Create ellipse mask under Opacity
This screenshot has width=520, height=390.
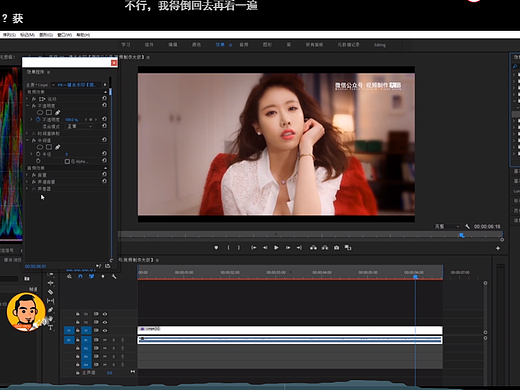coord(40,113)
